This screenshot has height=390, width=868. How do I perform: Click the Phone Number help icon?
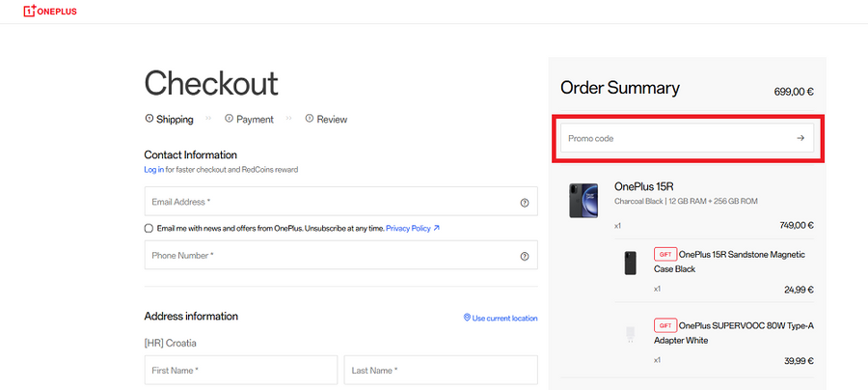[525, 256]
